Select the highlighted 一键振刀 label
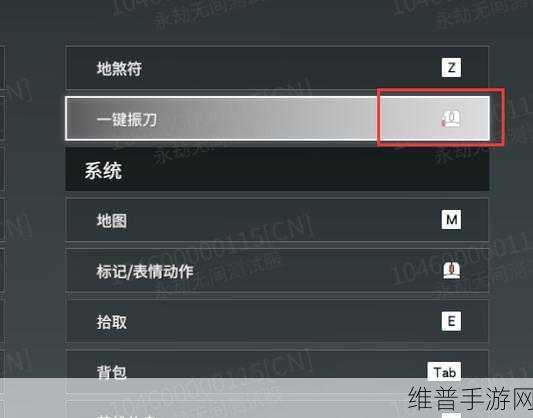Screen dimensions: 533x418 coord(126,119)
